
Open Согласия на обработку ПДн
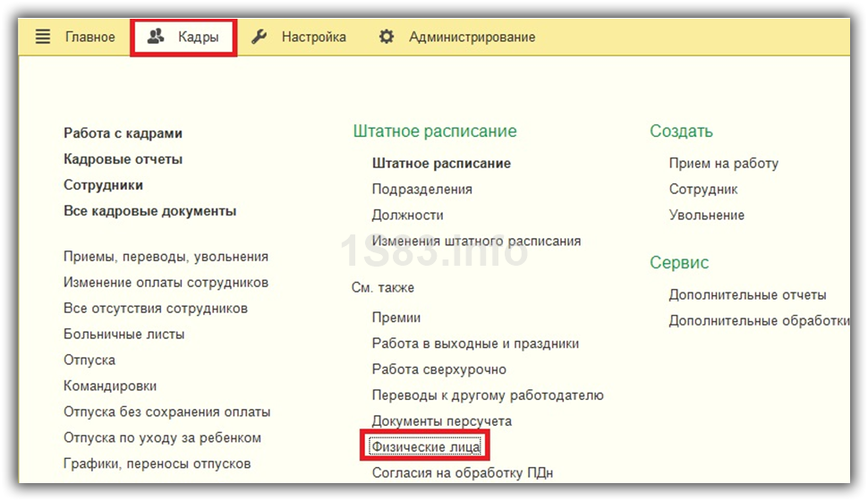point(464,473)
